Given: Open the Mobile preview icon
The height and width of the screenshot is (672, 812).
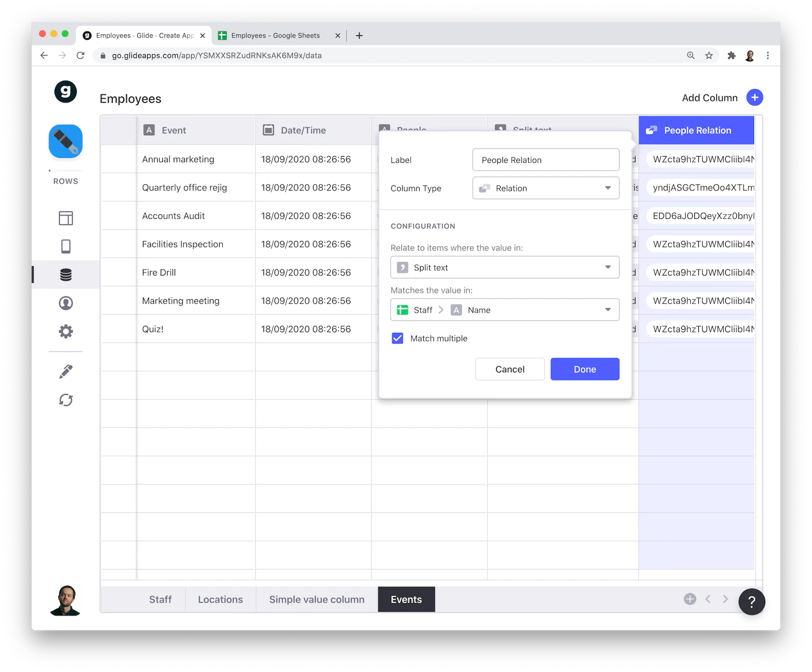Looking at the screenshot, I should [66, 246].
